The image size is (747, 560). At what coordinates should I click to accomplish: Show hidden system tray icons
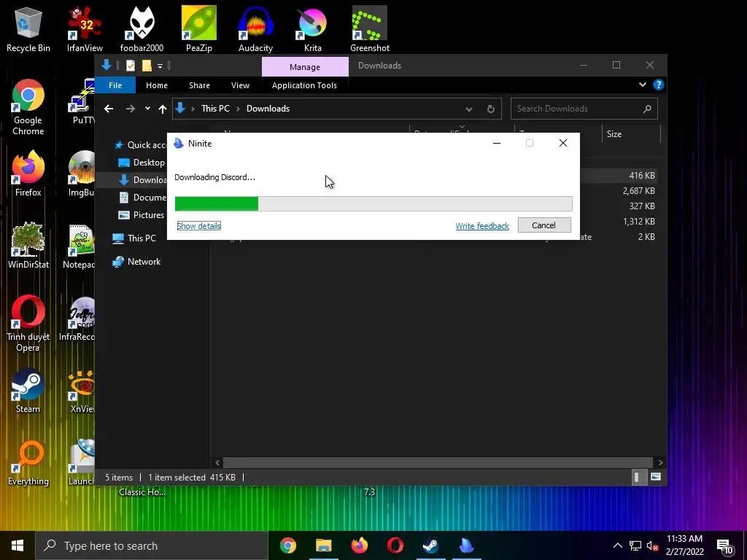(x=617, y=546)
